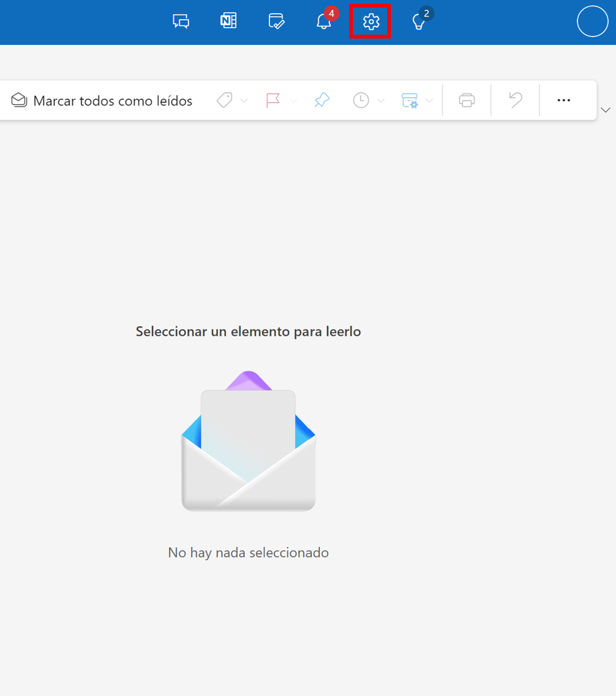Expand the flag options dropdown arrow

point(293,101)
